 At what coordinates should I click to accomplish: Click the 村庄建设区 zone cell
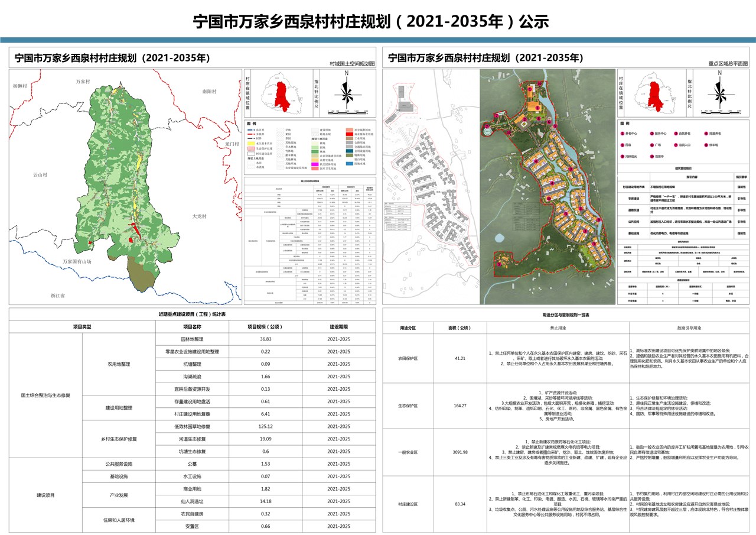click(x=408, y=504)
